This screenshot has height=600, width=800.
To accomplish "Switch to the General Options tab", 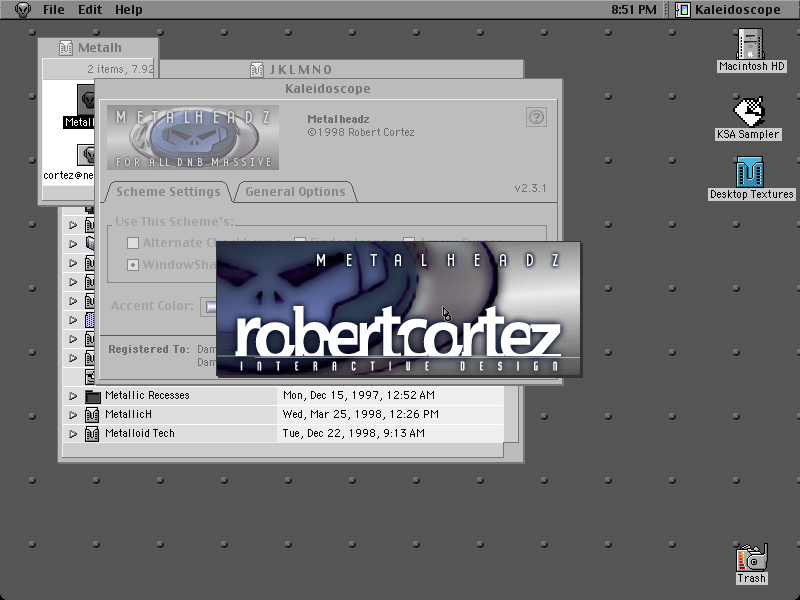I will point(295,192).
